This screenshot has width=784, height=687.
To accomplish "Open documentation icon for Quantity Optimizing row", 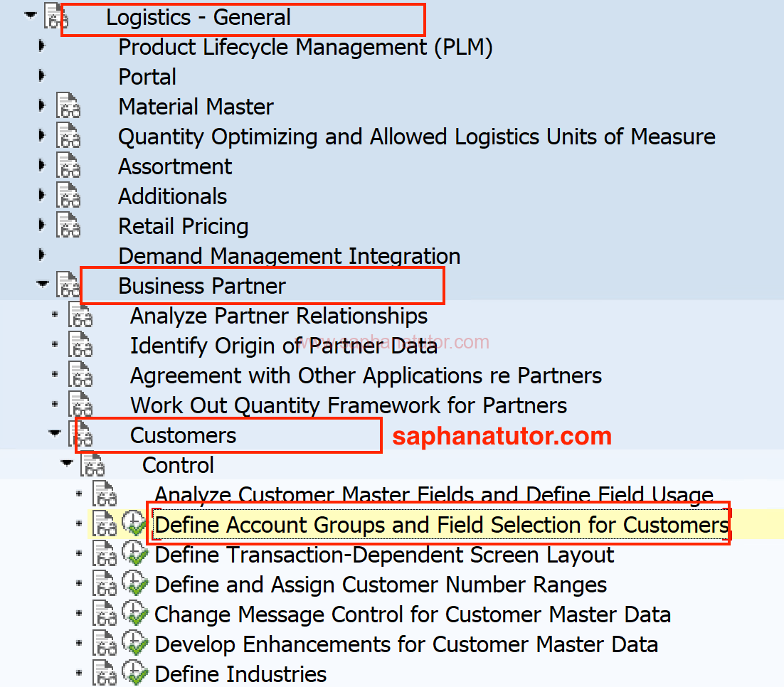I will pyautogui.click(x=68, y=136).
